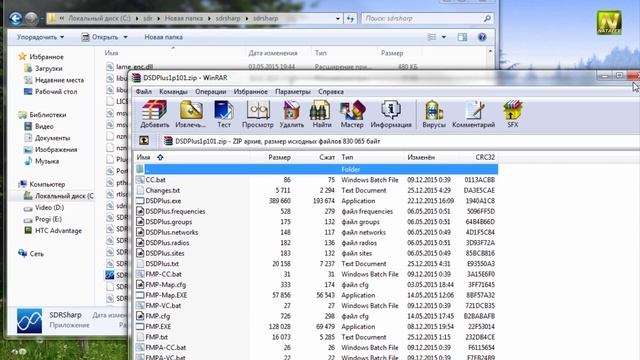Open Файл menu in WinRAR
The height and width of the screenshot is (360, 640).
(x=144, y=92)
